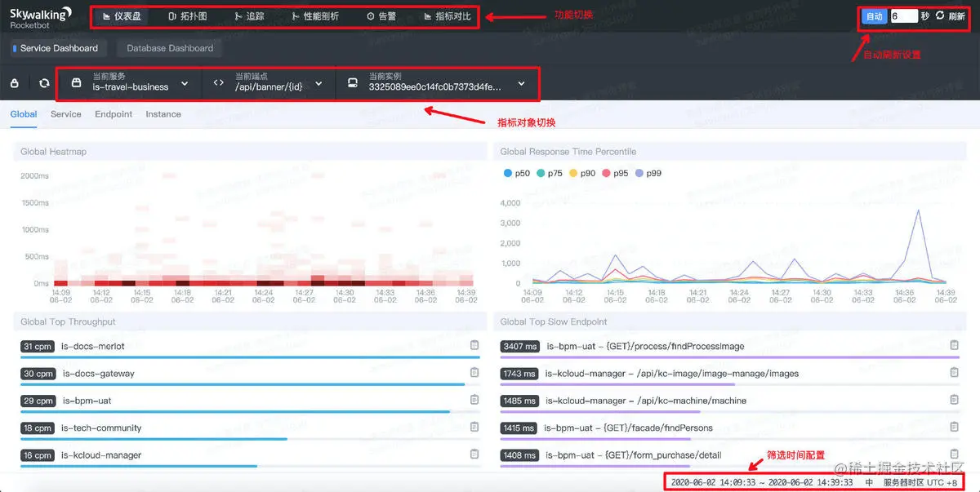The width and height of the screenshot is (980, 492).
Task: Copy the form_purchase/detail endpoint row icon
Action: [955, 454]
